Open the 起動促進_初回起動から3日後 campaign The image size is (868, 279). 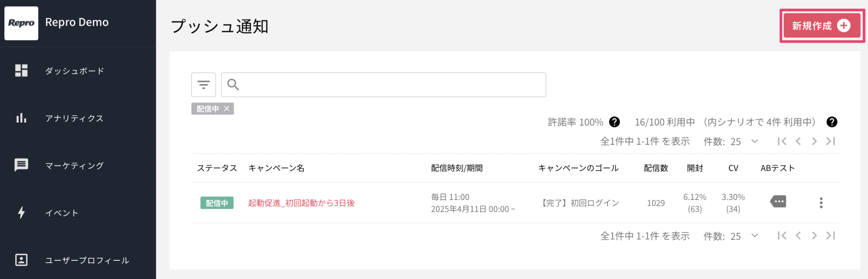coord(301,203)
